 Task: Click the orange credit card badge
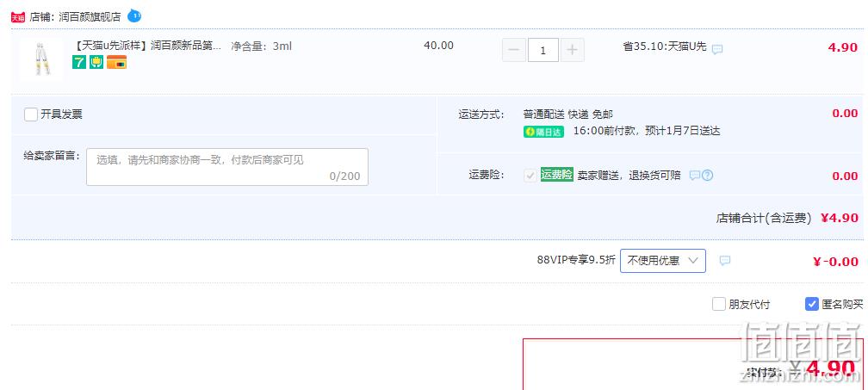coord(117,63)
